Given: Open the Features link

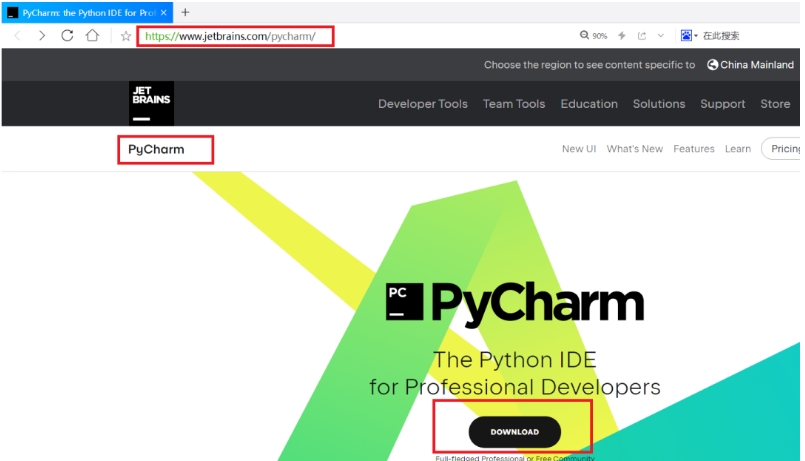Looking at the screenshot, I should (694, 149).
